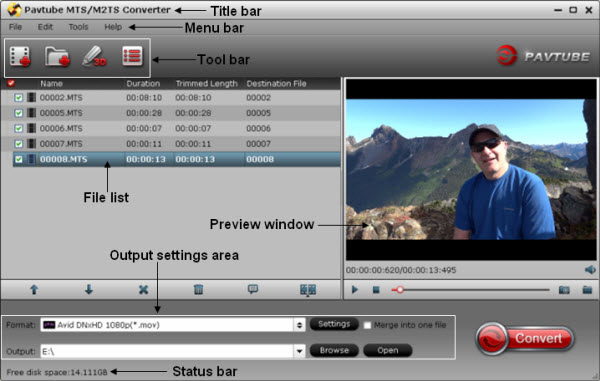Uncheck the 00007.MTS checkbox
The image size is (600, 381).
18,144
